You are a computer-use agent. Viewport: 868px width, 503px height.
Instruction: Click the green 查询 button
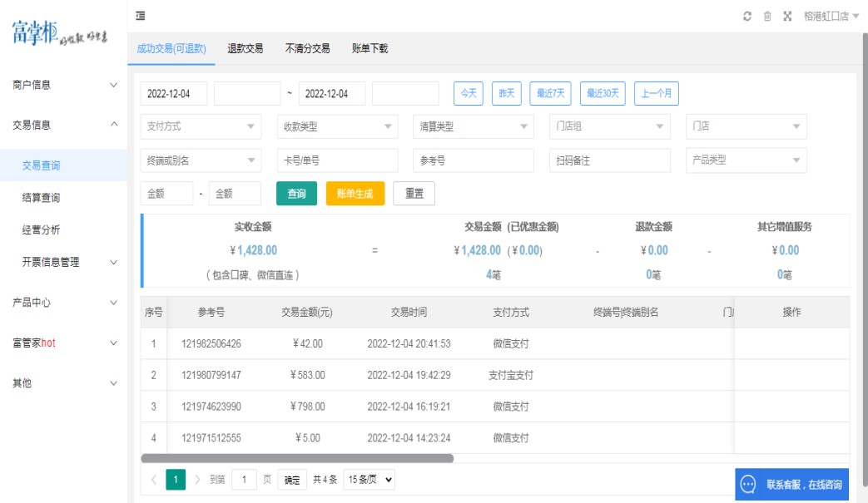click(296, 194)
